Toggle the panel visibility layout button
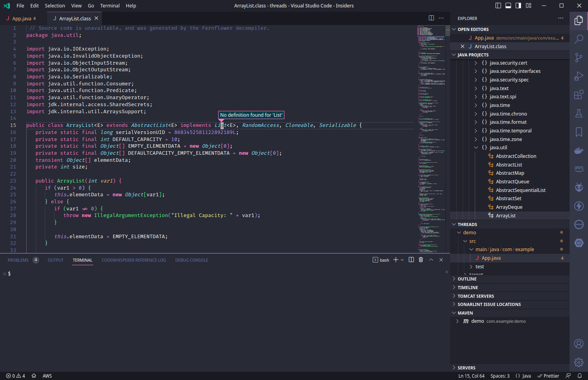The image size is (588, 380). (508, 5)
